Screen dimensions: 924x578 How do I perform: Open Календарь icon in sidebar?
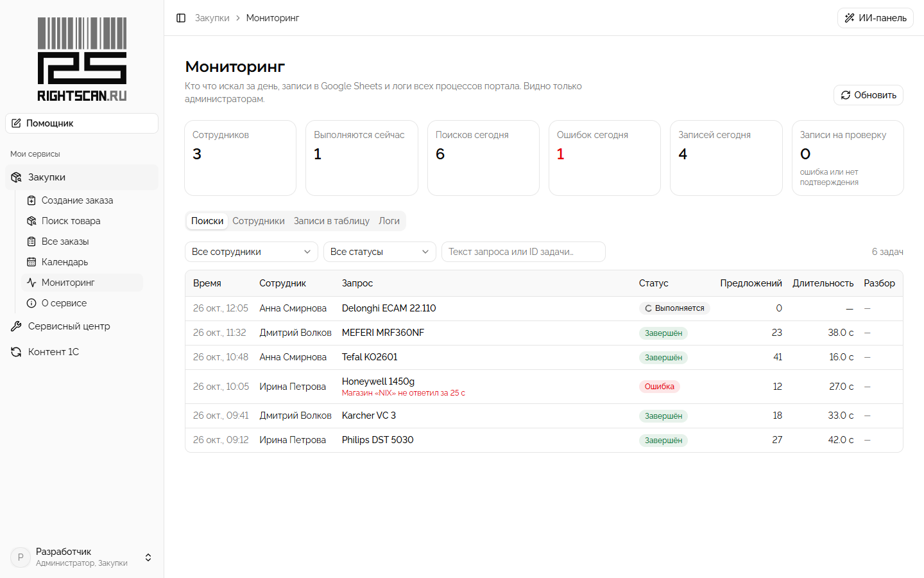tap(31, 262)
